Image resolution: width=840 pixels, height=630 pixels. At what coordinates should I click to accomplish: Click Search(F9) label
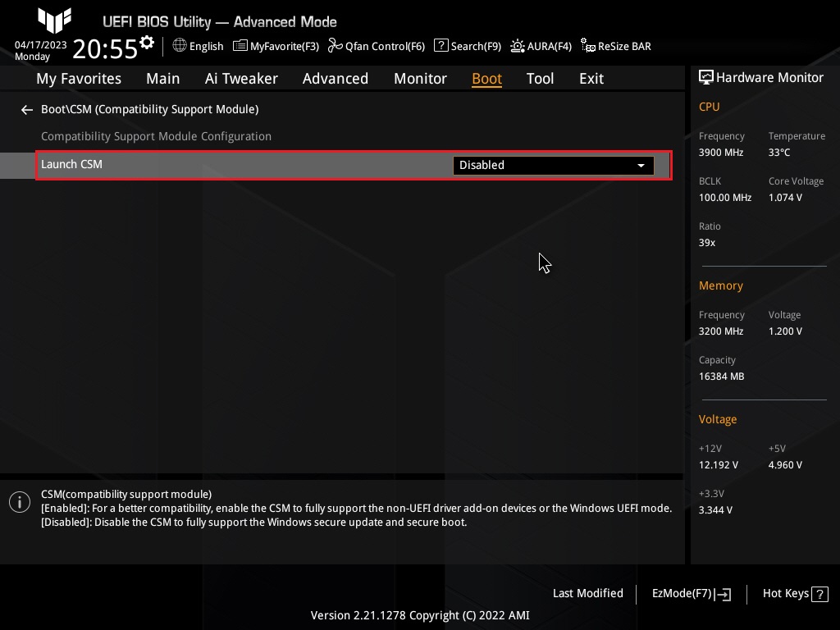(476, 47)
